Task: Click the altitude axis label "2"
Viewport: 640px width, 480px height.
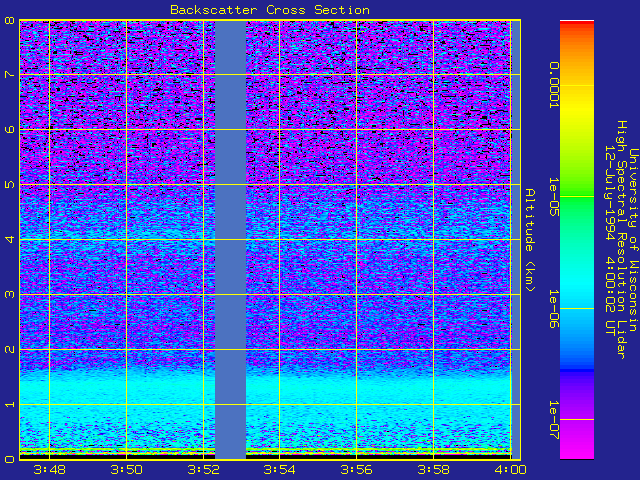Action: tap(9, 349)
